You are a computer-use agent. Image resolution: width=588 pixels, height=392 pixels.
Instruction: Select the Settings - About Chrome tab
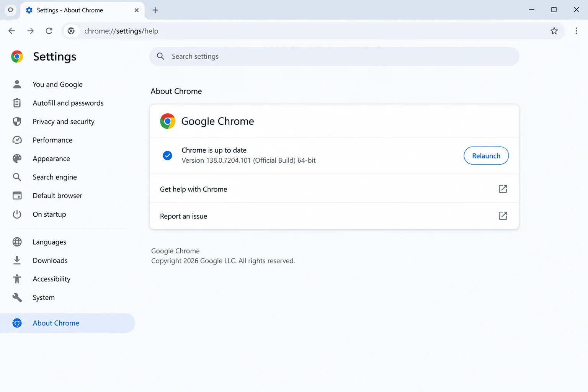82,11
